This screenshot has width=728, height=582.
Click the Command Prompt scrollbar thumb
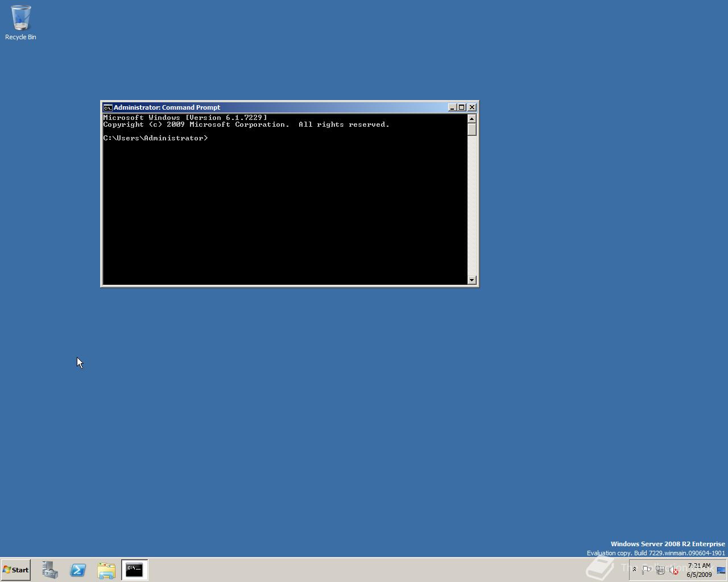(471, 129)
